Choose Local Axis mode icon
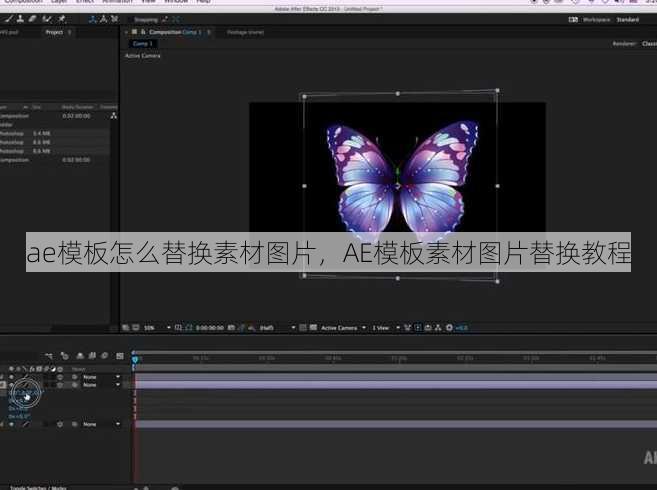Screen dimensions: 657x490 pos(93,19)
